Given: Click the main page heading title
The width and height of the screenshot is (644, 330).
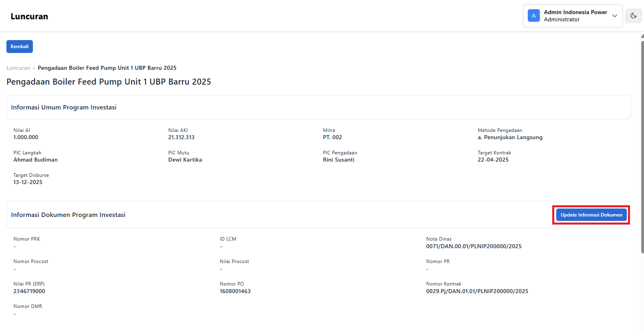Looking at the screenshot, I should [109, 82].
